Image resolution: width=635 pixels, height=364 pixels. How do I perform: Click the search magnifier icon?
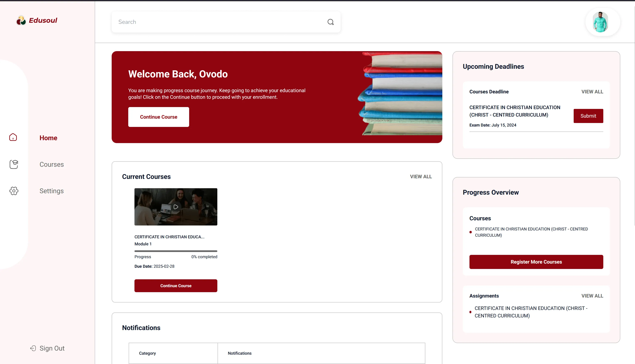pyautogui.click(x=330, y=22)
